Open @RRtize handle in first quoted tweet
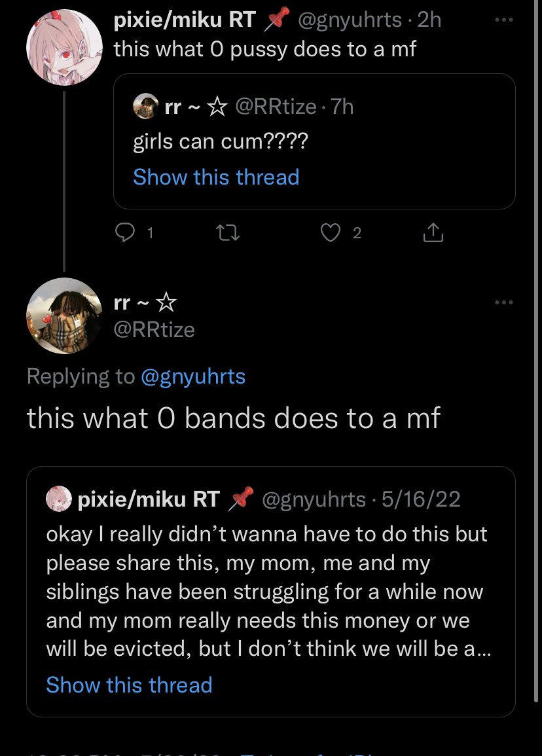This screenshot has height=756, width=542. click(x=276, y=106)
